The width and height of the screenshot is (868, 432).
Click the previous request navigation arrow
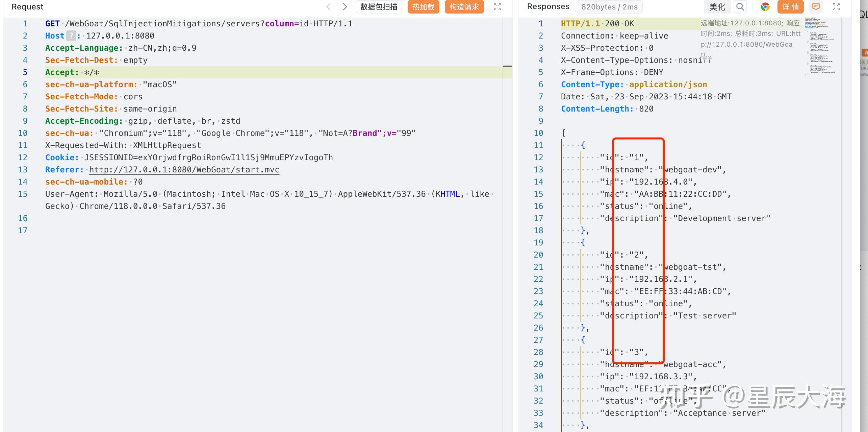coord(328,7)
